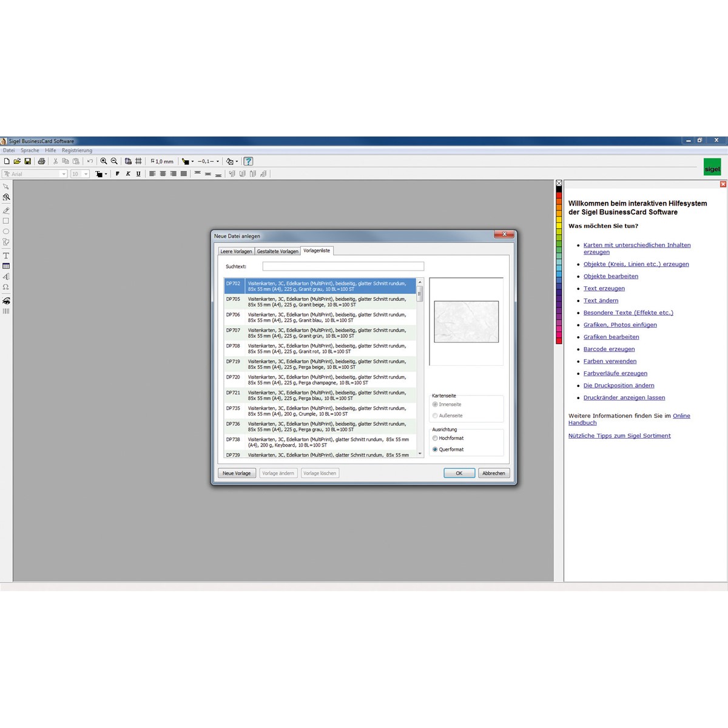Select template row DP719 Perga beige

click(x=320, y=365)
